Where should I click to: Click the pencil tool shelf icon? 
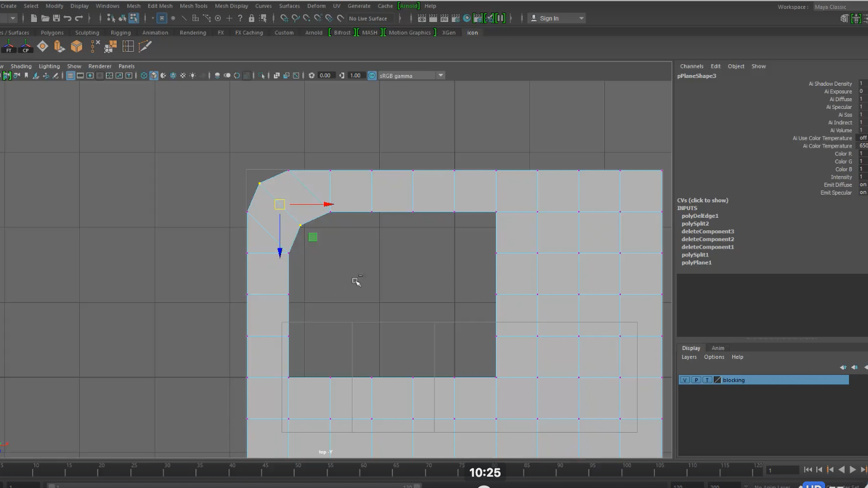coord(145,46)
